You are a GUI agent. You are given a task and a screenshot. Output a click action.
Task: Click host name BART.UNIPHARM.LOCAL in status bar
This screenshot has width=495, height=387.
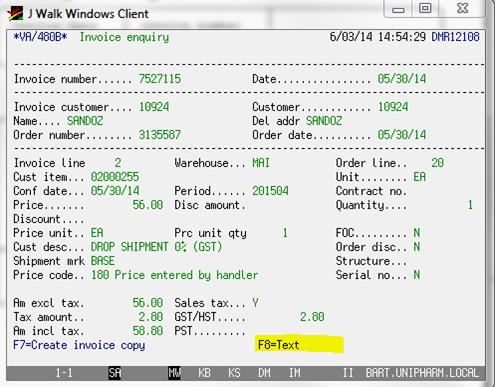(422, 373)
